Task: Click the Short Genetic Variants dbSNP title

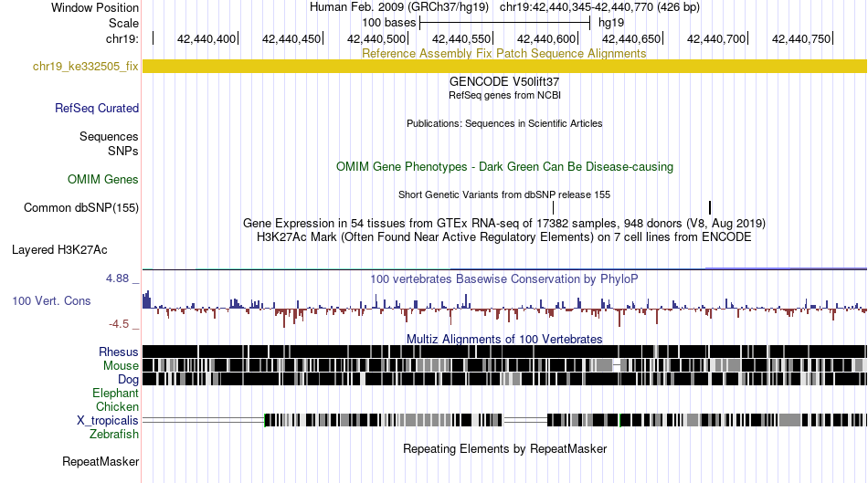Action: (504, 194)
